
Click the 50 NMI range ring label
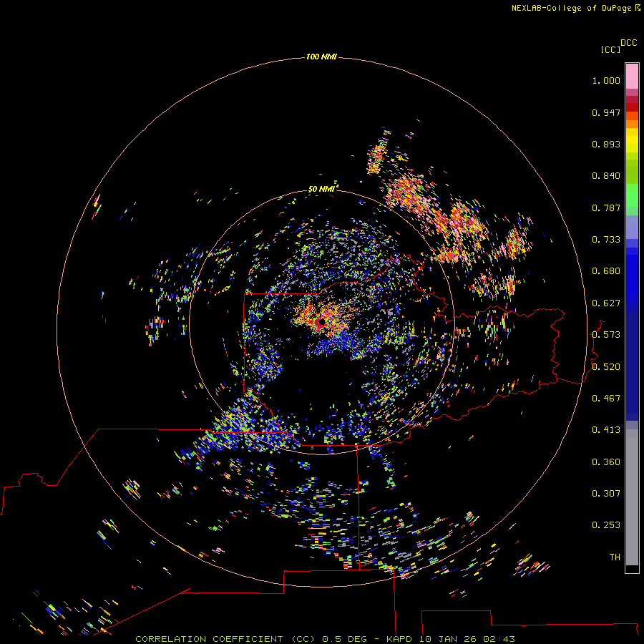click(321, 189)
